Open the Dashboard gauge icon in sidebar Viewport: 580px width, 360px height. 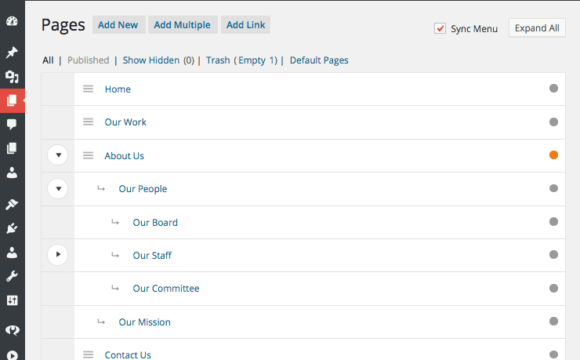[x=12, y=21]
